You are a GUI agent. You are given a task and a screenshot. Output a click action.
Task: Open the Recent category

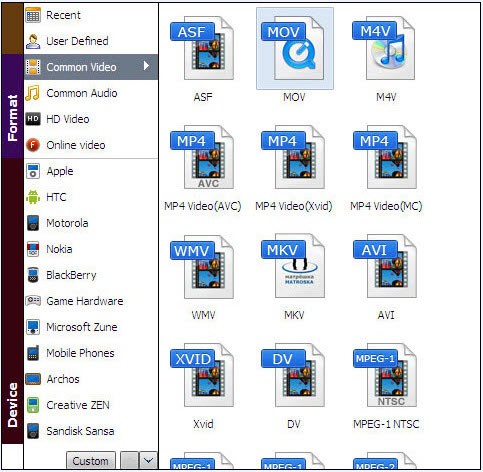pos(91,15)
